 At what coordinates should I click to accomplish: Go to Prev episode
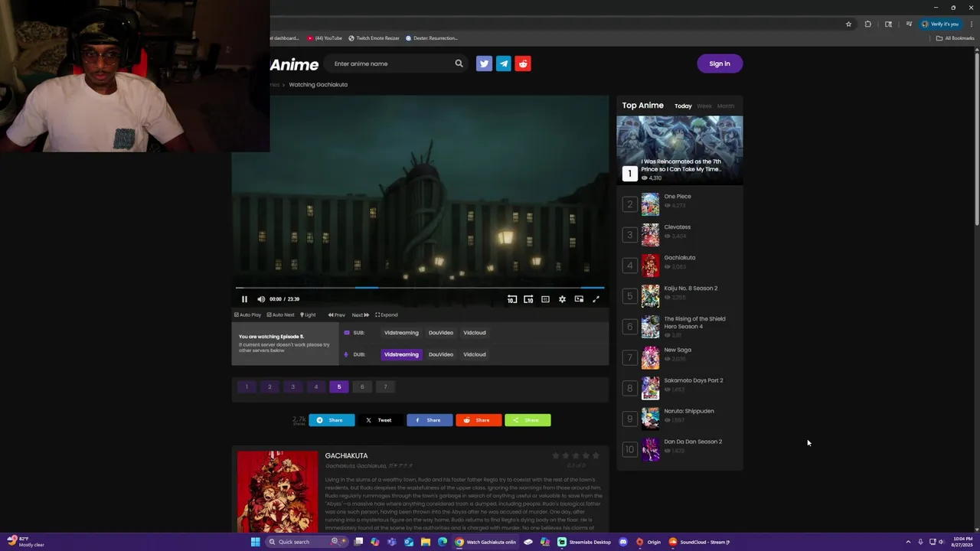(x=336, y=315)
